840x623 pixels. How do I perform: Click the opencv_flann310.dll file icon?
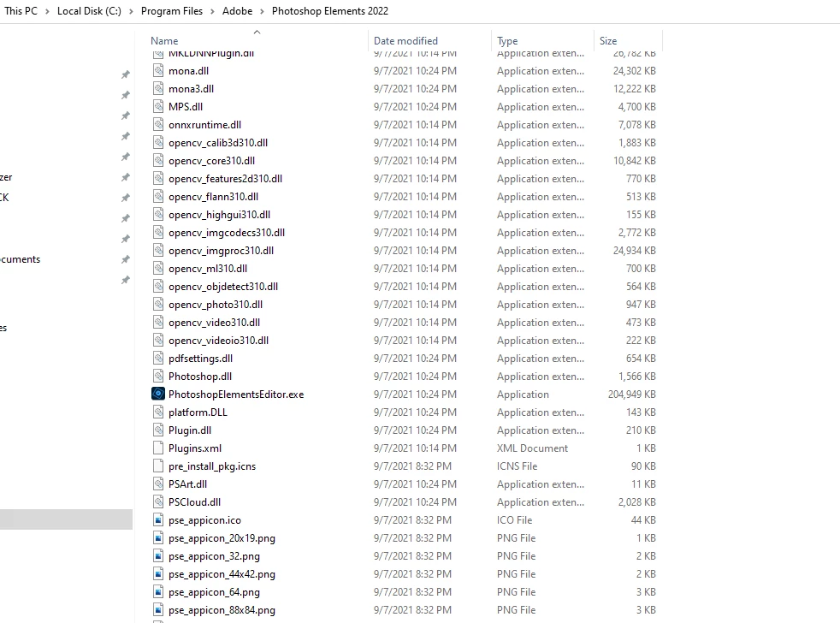coord(158,196)
